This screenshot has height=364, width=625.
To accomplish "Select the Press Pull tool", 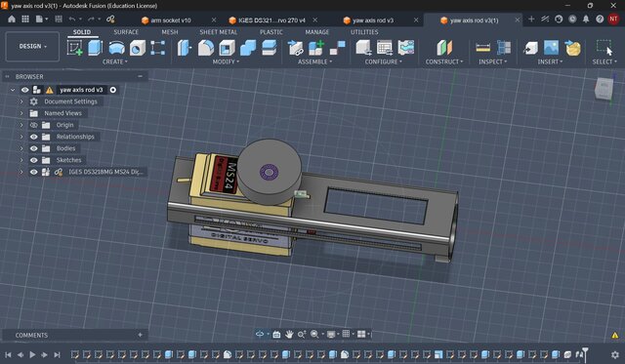I will coord(185,48).
